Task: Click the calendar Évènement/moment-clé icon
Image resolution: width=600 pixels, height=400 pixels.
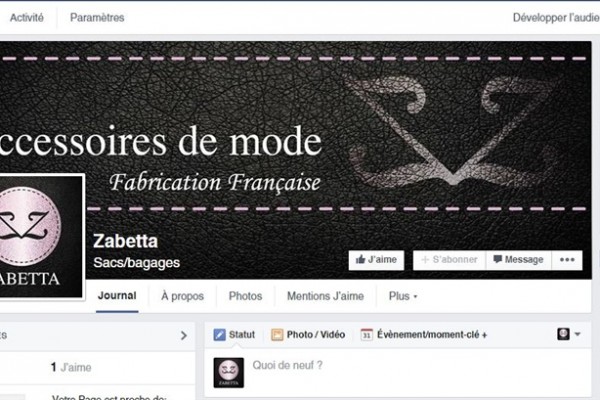Action: (x=366, y=335)
